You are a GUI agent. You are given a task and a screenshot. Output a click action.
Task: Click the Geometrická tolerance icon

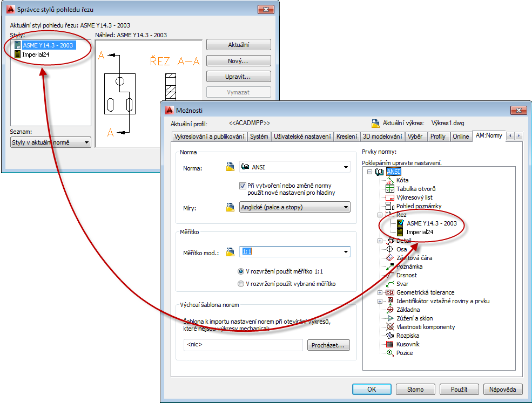tap(390, 292)
